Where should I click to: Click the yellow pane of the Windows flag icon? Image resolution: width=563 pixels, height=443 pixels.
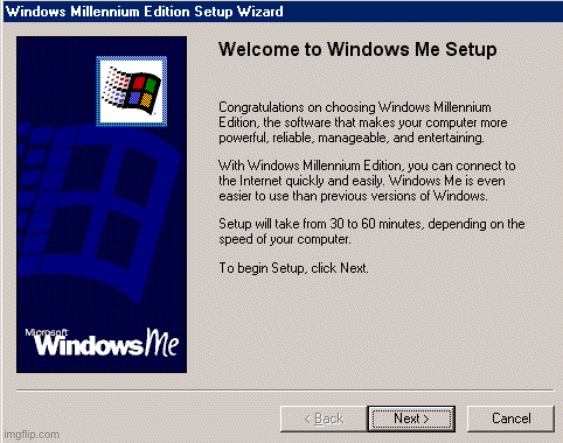pyautogui.click(x=147, y=101)
